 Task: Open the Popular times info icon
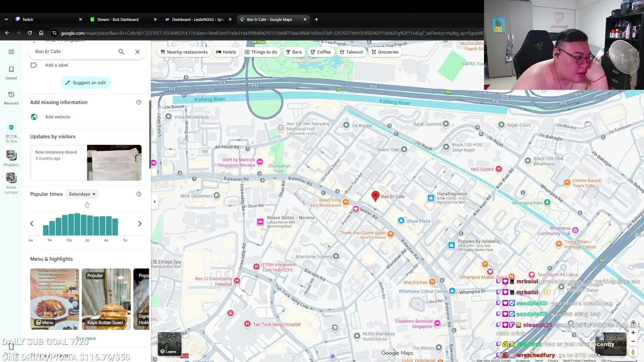click(139, 194)
